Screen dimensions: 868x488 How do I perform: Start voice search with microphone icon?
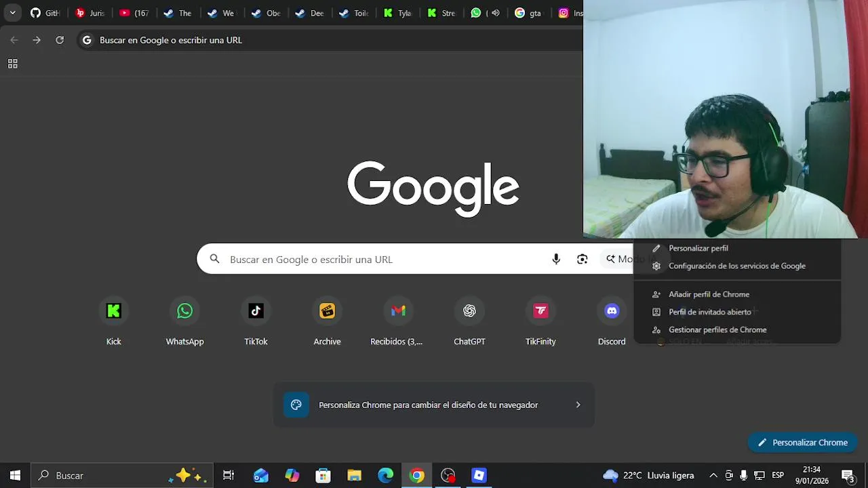[x=556, y=259]
